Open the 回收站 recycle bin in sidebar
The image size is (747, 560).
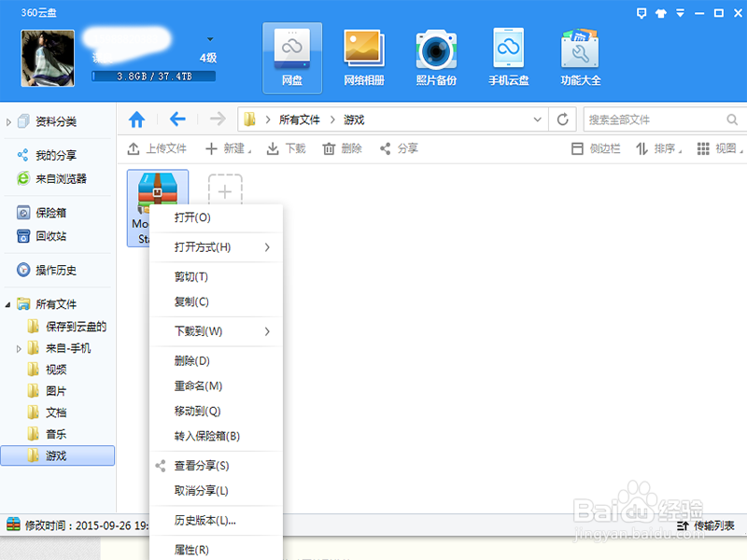pyautogui.click(x=45, y=235)
